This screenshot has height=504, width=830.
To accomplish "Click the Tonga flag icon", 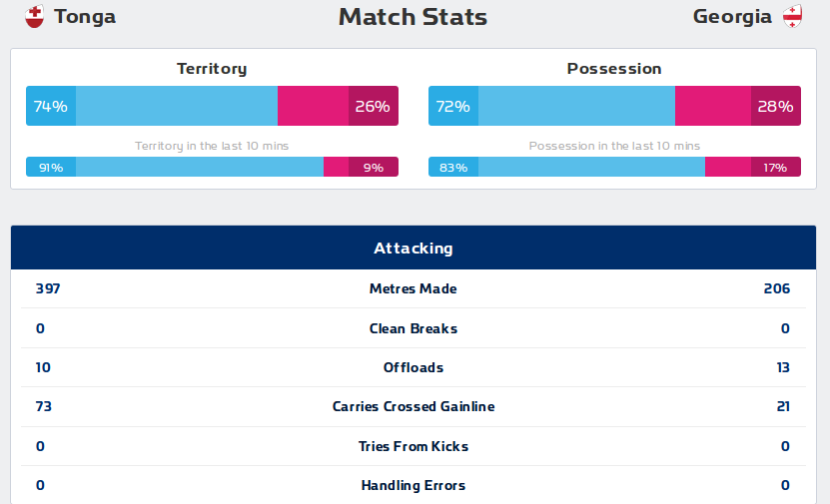I will [x=34, y=17].
